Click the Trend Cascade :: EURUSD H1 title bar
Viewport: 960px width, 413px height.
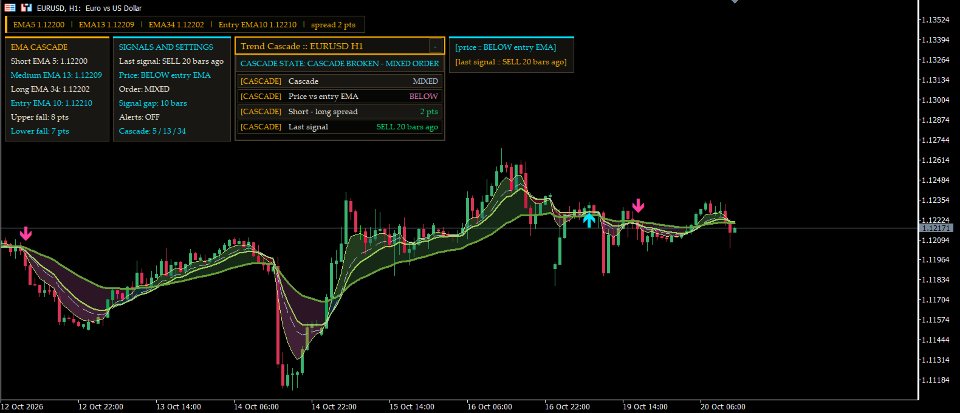pos(339,47)
